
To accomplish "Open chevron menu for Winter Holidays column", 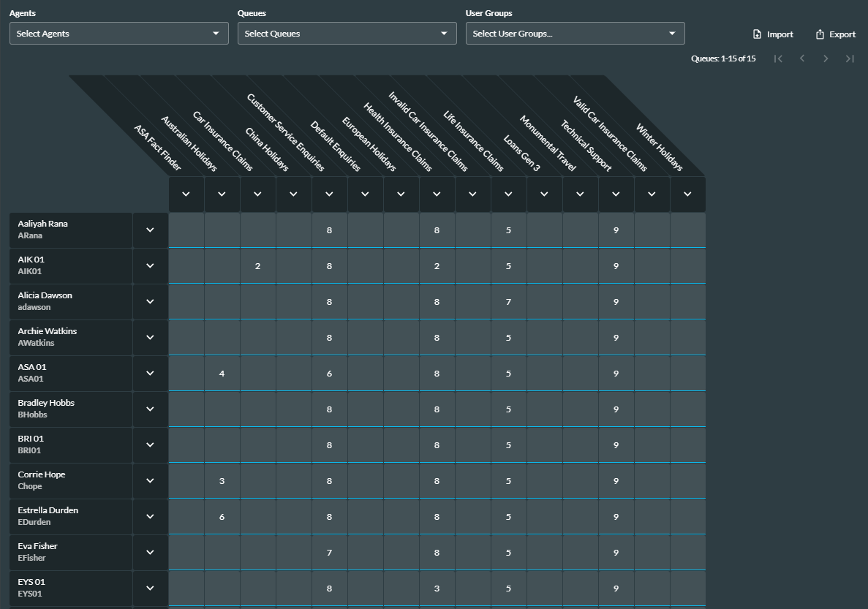I will point(687,194).
